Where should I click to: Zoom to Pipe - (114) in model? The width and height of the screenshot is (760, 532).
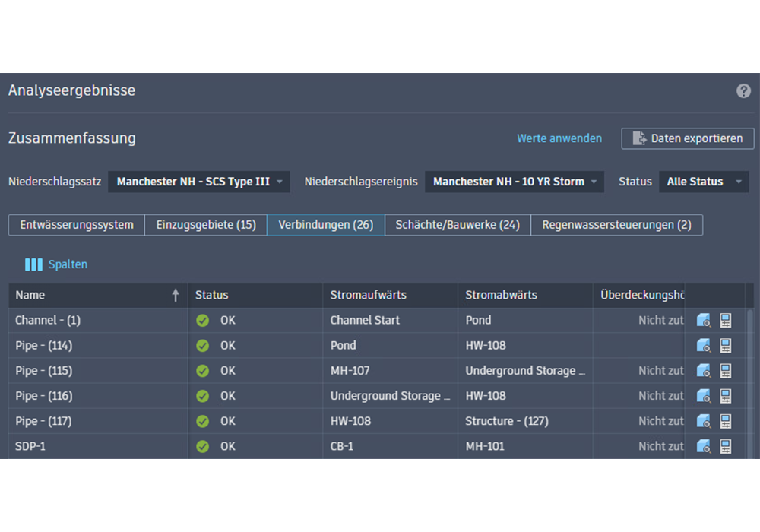pyautogui.click(x=703, y=346)
